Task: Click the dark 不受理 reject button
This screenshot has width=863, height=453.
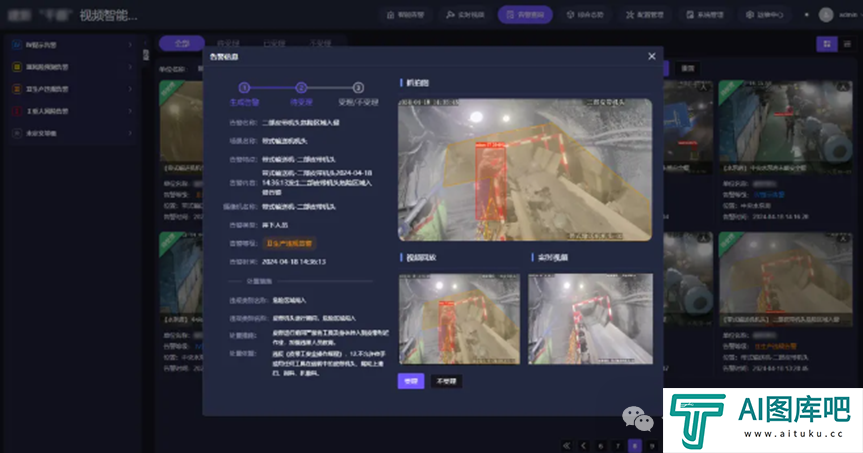Action: 446,381
